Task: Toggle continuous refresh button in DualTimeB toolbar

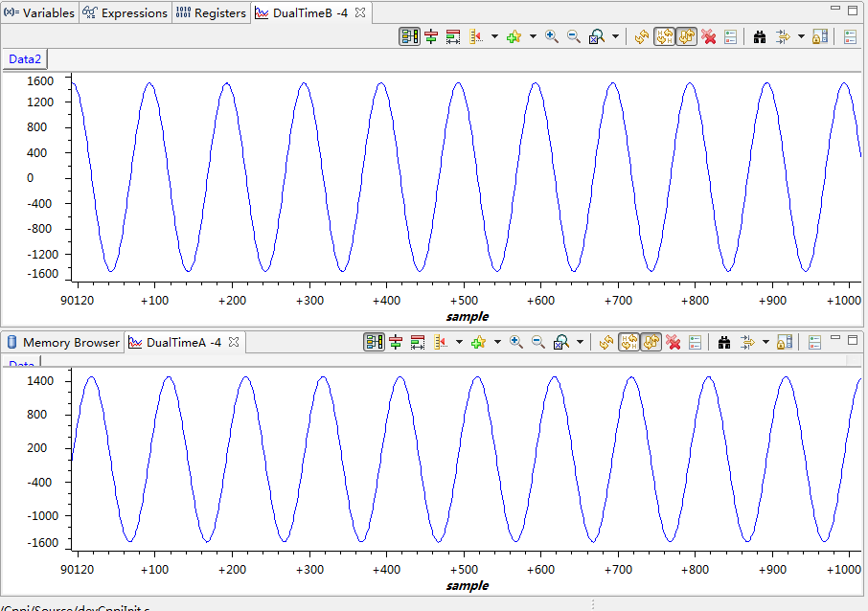Action: 686,37
